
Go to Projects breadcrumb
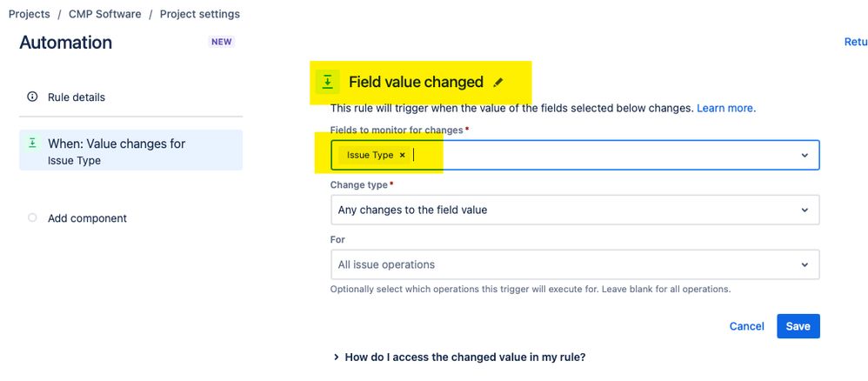30,15
